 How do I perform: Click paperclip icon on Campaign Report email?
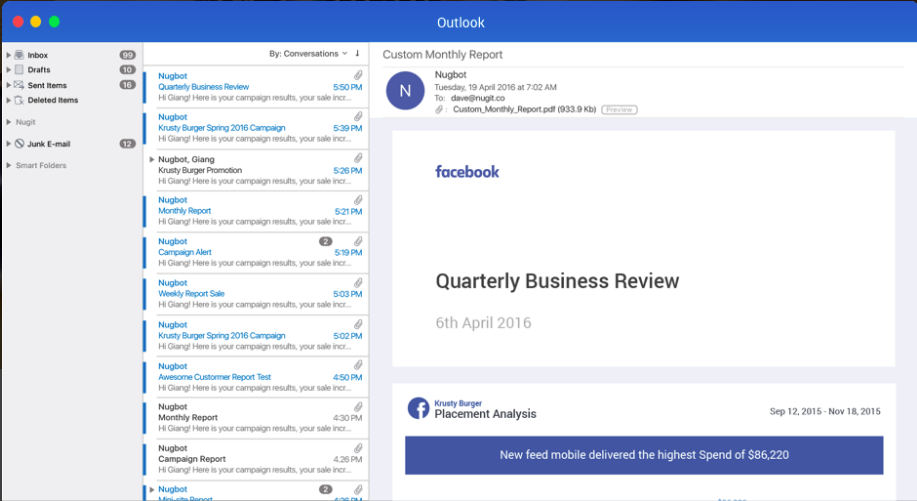coord(358,448)
